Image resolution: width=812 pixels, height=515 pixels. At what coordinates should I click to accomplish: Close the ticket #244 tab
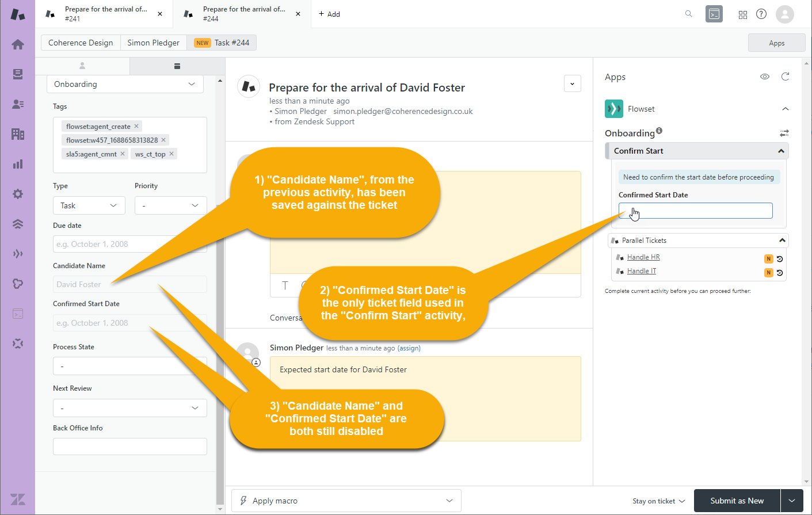pos(298,14)
